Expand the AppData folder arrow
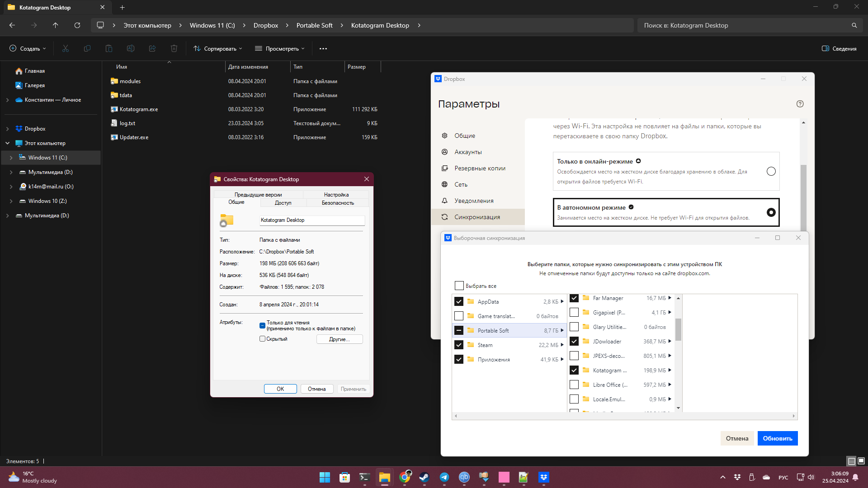The height and width of the screenshot is (488, 868). pyautogui.click(x=562, y=301)
